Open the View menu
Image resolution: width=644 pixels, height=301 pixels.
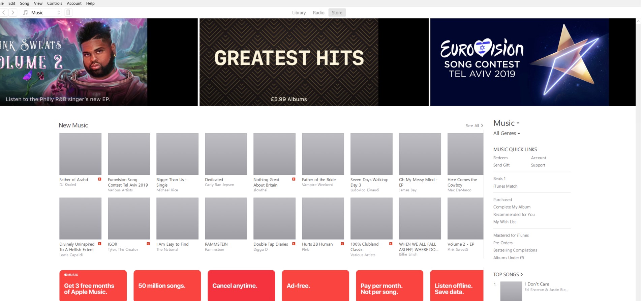38,3
